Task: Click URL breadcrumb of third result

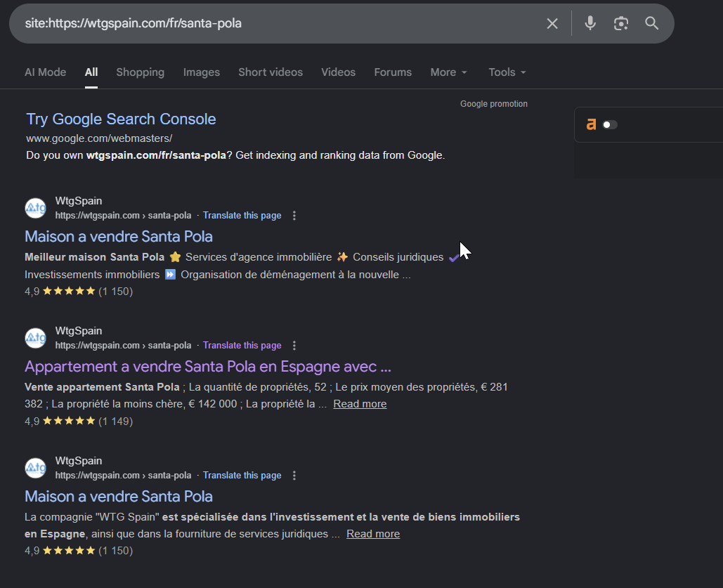Action: [123, 476]
